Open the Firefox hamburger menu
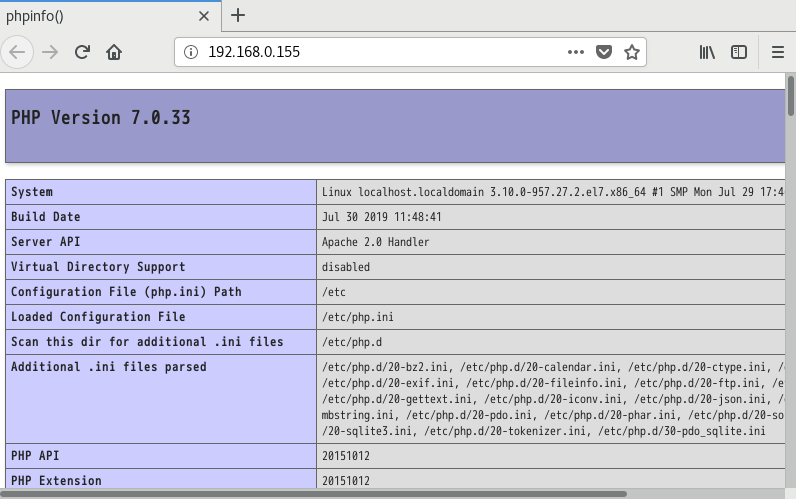Image resolution: width=796 pixels, height=499 pixels. pyautogui.click(x=778, y=52)
